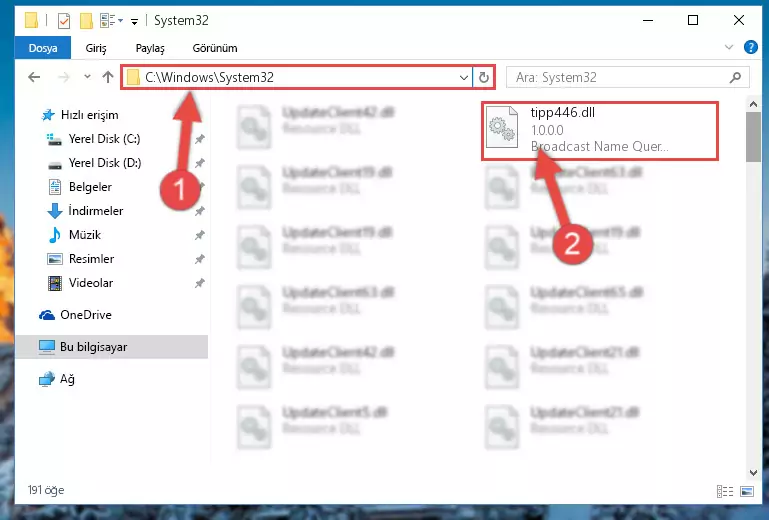Screen dimensions: 769x520
Task: Click the New Folder quick access icon
Action: point(86,21)
